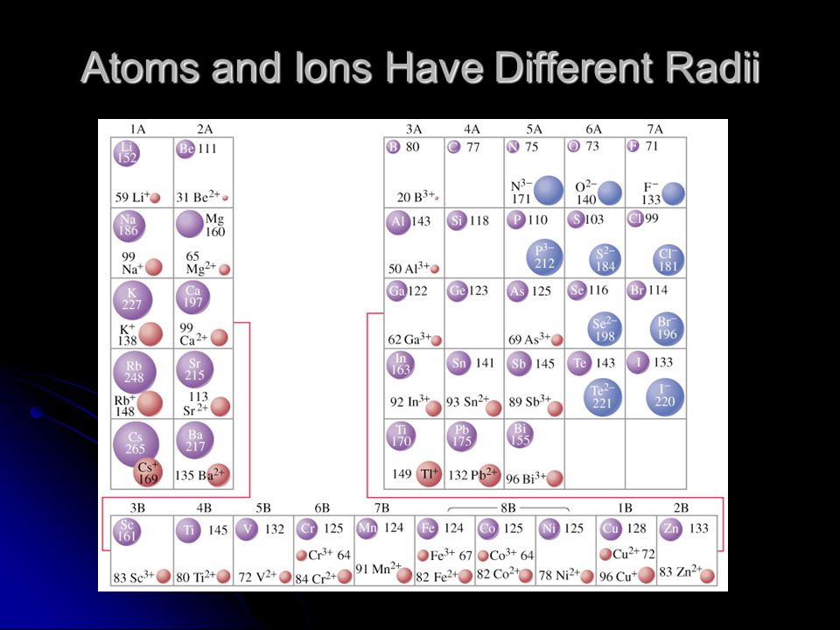Screen dimensions: 840x630
Task: Select the Ni atom sphere
Action: coord(548,528)
